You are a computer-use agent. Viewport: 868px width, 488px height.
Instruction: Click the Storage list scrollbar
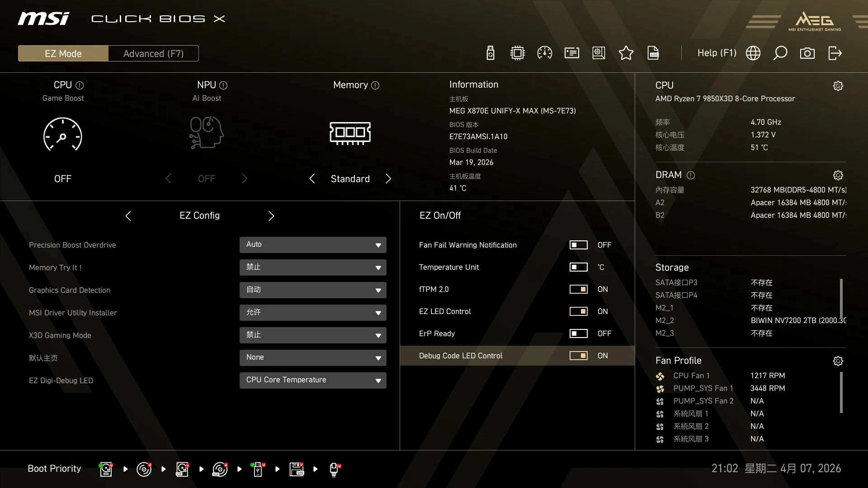(x=841, y=298)
